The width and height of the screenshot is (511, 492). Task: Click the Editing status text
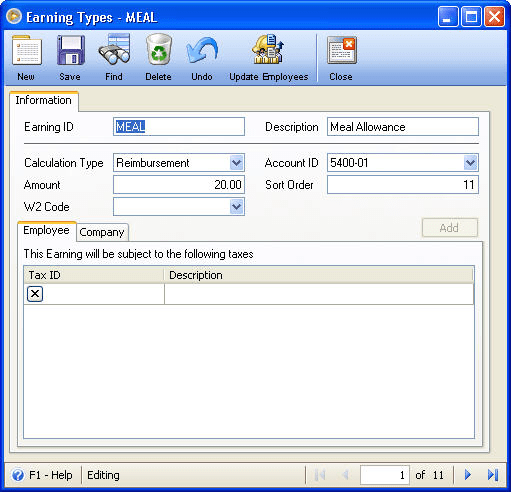(x=103, y=475)
